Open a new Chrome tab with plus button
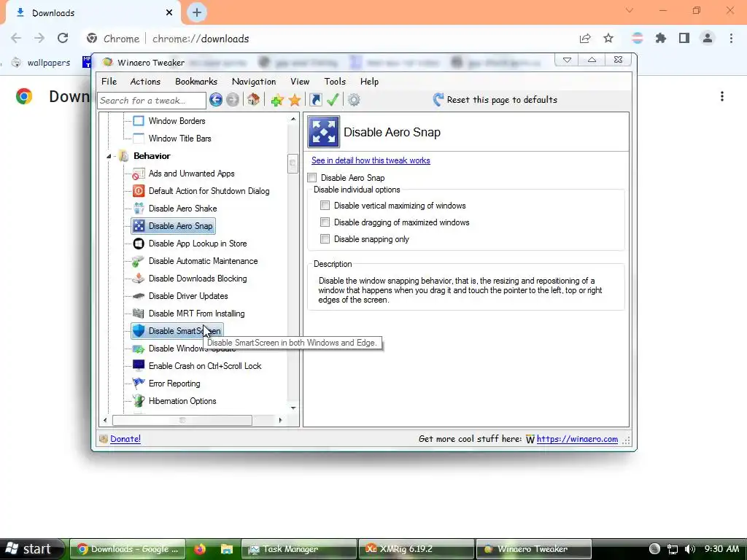Viewport: 747px width, 560px height. [197, 12]
